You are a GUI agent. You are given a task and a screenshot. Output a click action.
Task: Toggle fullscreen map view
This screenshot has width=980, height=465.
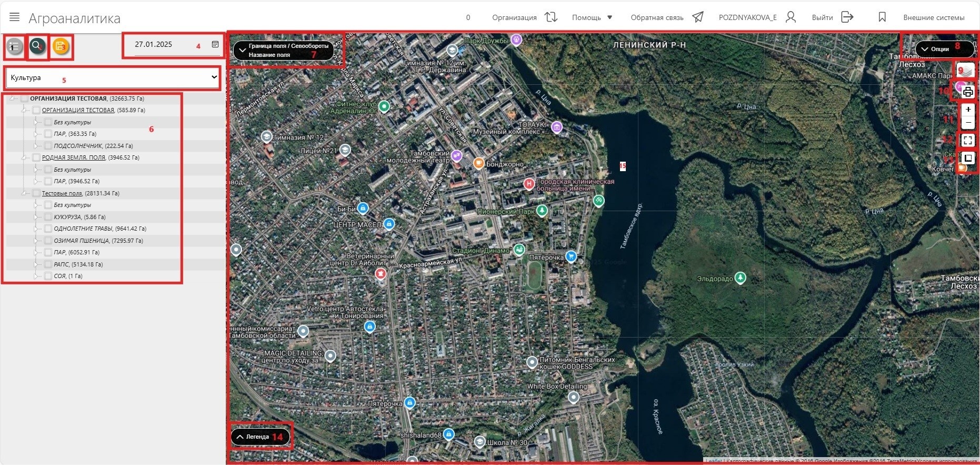click(x=967, y=141)
